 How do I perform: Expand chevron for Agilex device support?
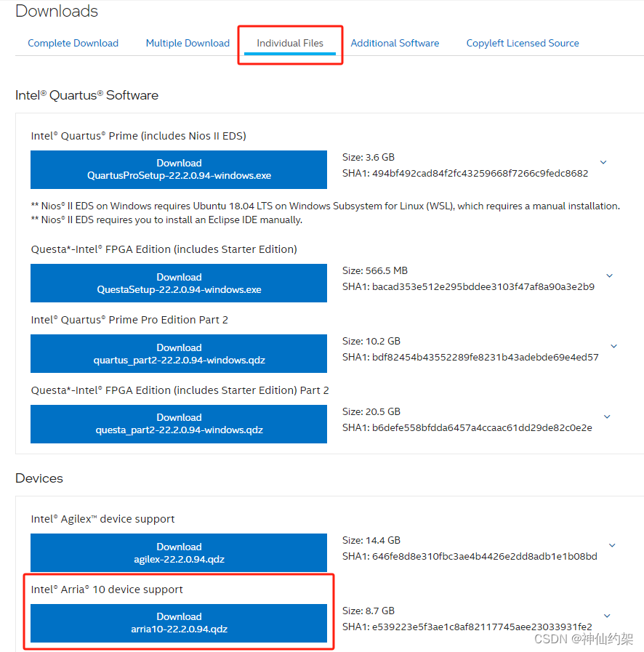point(612,545)
